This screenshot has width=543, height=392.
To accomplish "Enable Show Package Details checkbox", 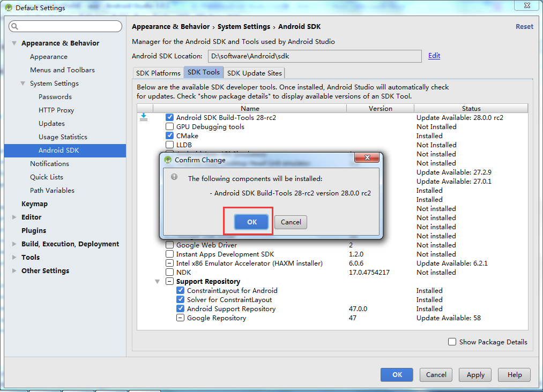I will tap(452, 342).
